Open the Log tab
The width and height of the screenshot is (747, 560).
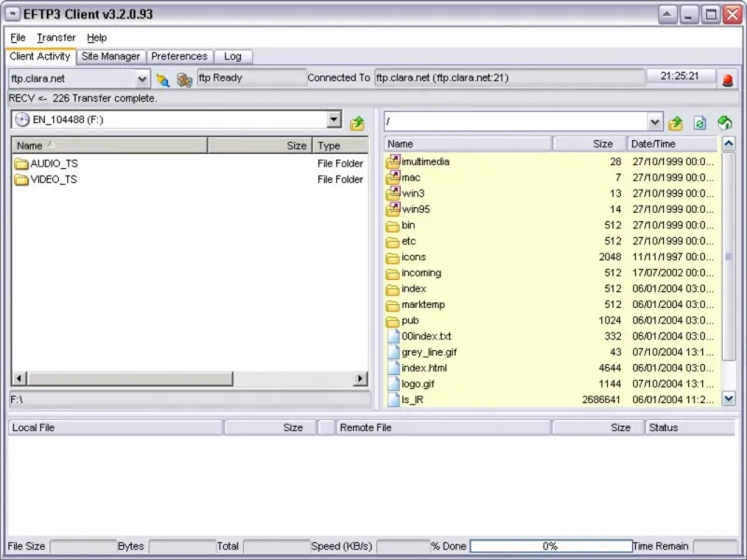pyautogui.click(x=233, y=56)
